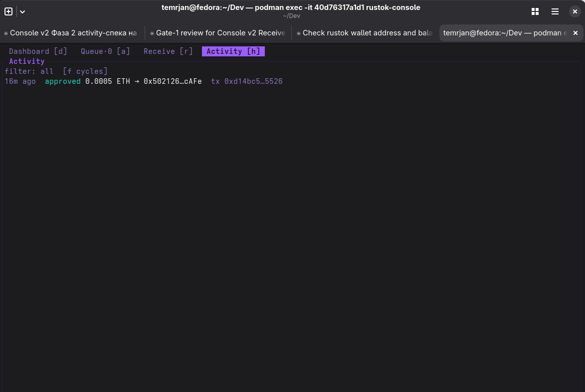This screenshot has width=585, height=392.
Task: Select the highlighted Activity [h] view
Action: pyautogui.click(x=233, y=51)
